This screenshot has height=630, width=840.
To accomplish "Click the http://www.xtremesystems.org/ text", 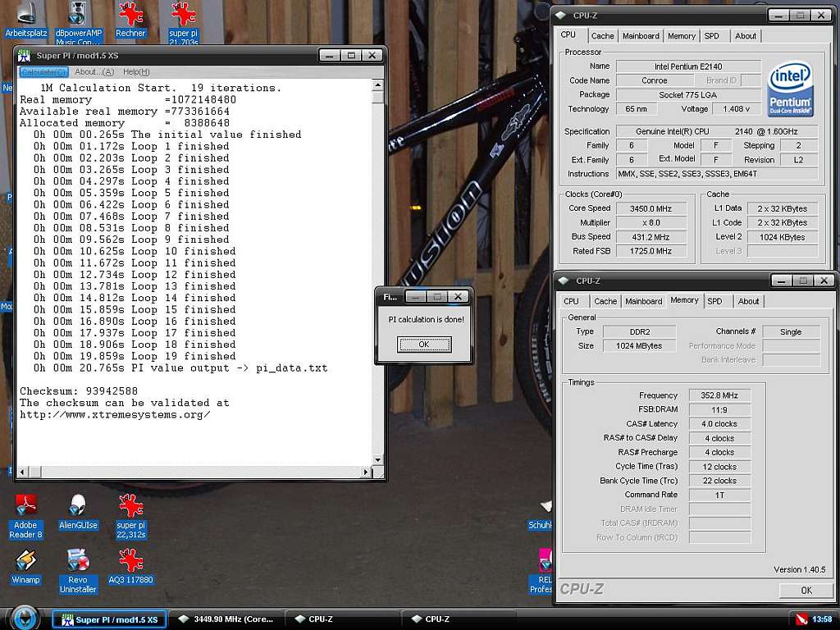I will pos(115,414).
